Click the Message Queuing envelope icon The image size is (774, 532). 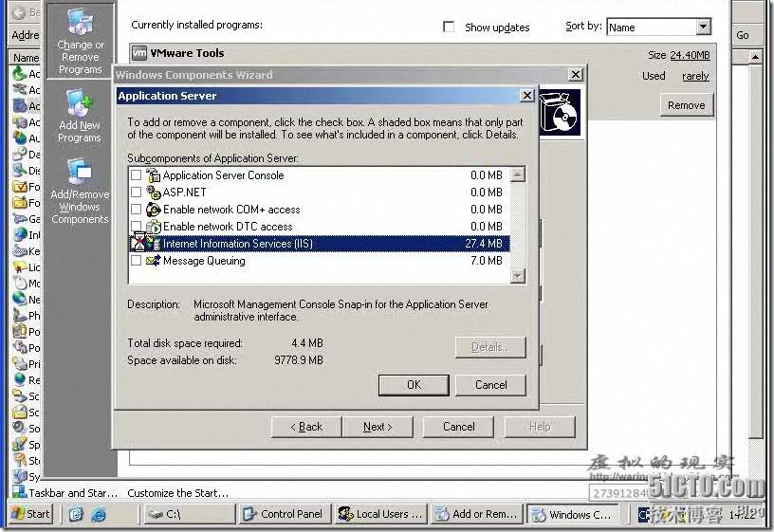(x=154, y=260)
